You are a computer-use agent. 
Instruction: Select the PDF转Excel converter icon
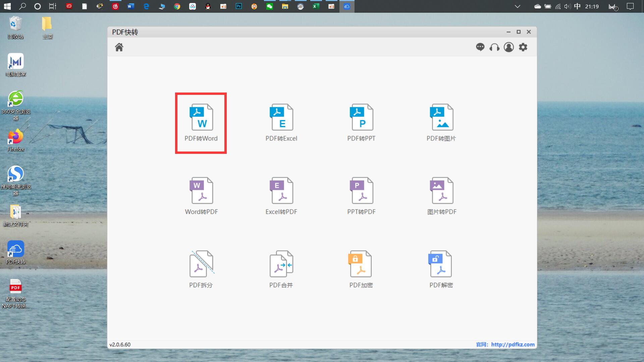[x=281, y=123]
